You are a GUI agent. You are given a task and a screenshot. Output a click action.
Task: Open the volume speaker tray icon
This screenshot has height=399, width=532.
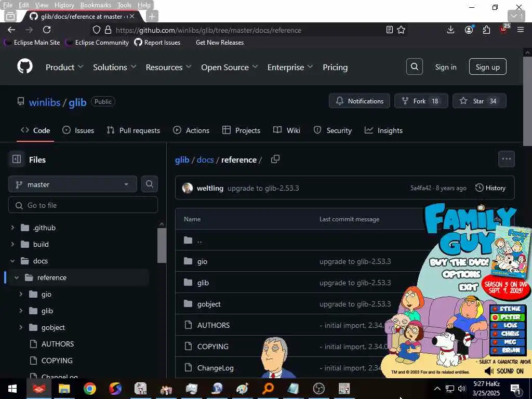pyautogui.click(x=461, y=389)
